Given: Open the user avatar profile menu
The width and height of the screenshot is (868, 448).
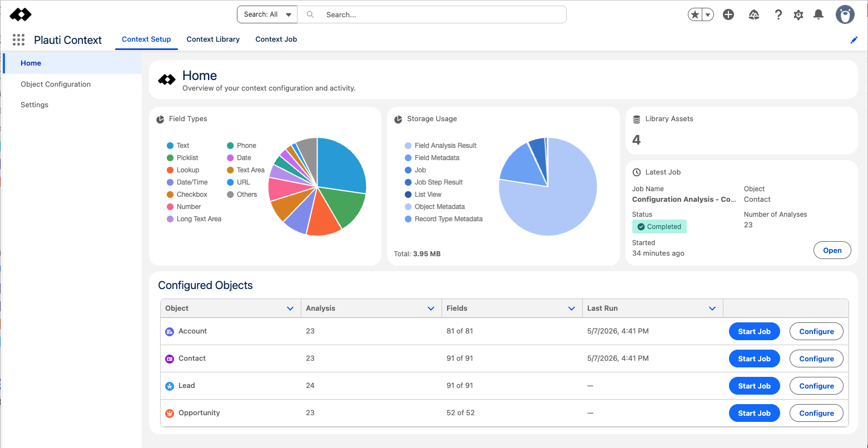Looking at the screenshot, I should click(x=845, y=14).
